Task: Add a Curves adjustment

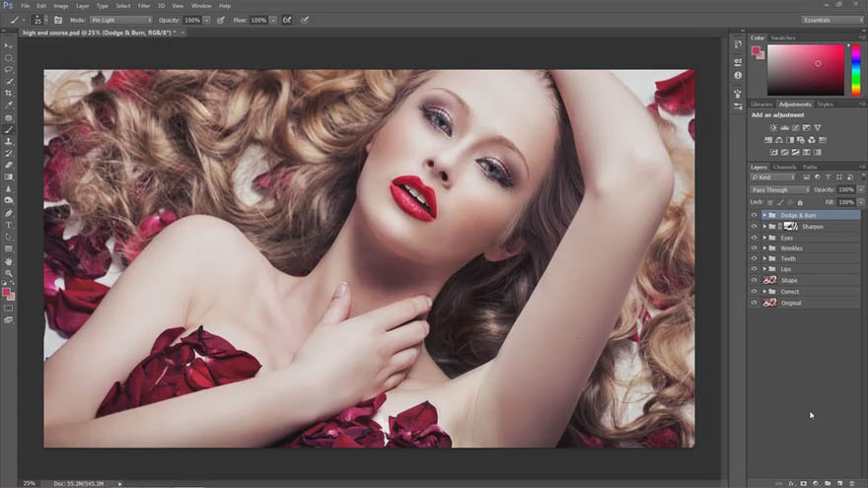Action: pos(795,128)
